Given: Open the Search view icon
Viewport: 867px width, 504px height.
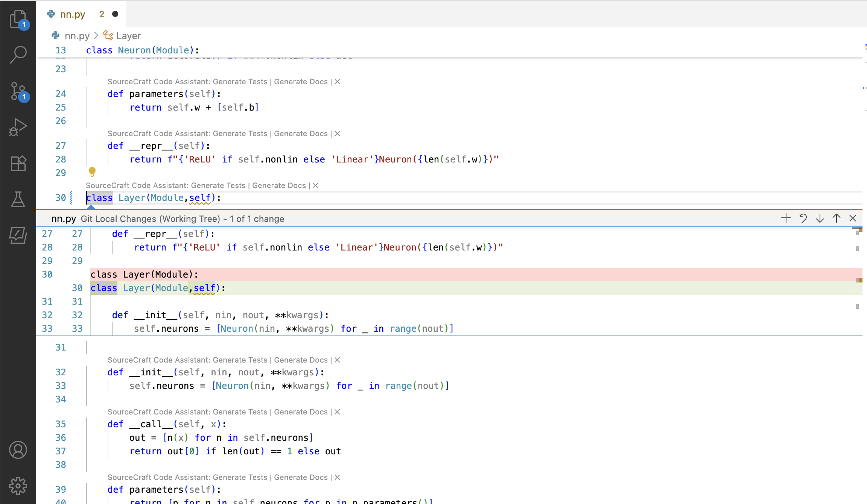Looking at the screenshot, I should 18,55.
